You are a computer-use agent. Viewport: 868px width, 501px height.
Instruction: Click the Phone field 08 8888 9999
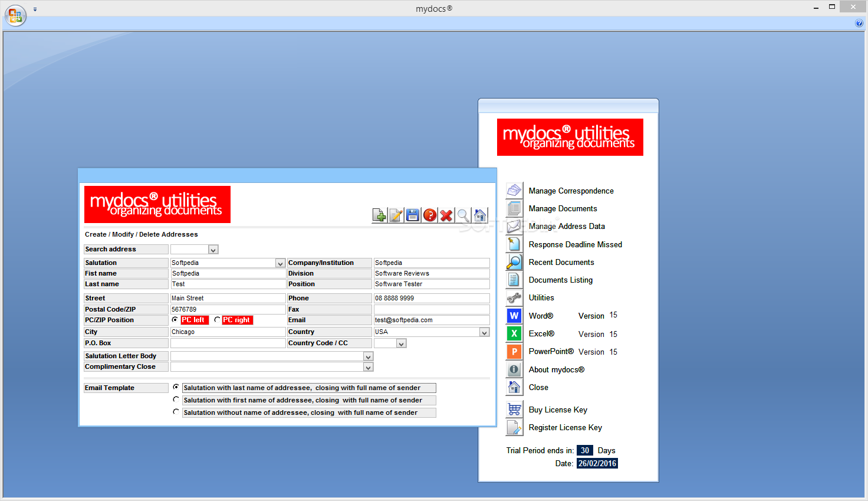coord(432,298)
